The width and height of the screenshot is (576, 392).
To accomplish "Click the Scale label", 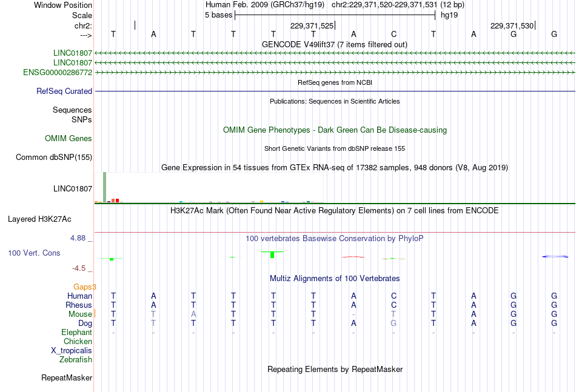I will pos(82,15).
